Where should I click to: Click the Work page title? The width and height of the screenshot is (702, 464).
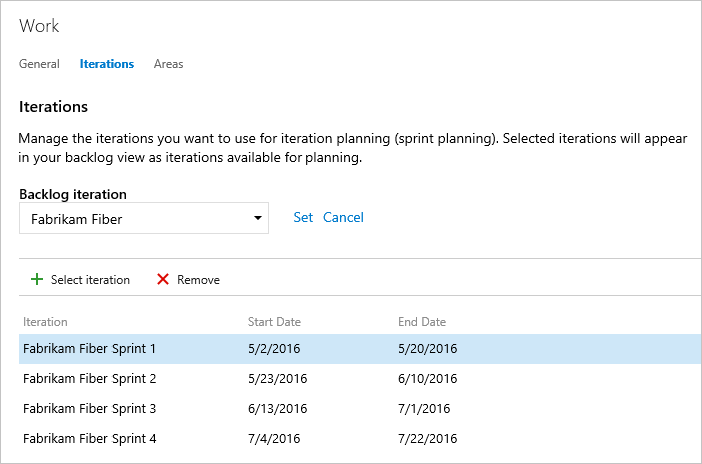[39, 26]
